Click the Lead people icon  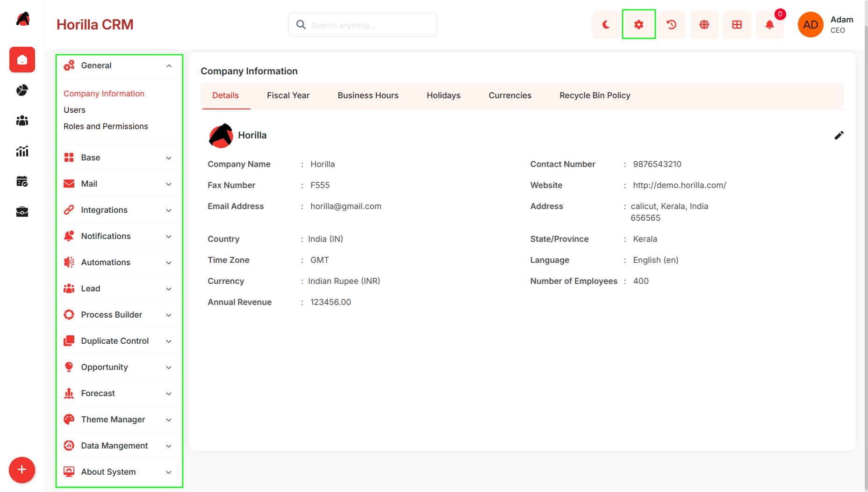click(69, 289)
